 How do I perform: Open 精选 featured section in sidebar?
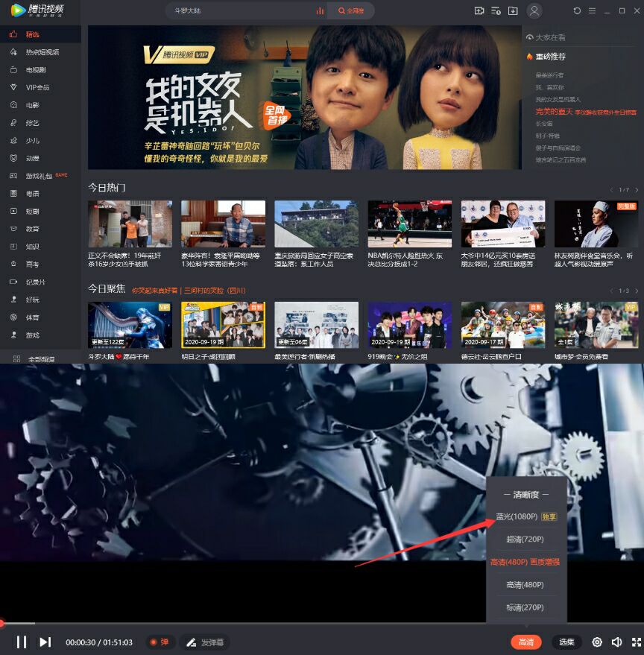pyautogui.click(x=40, y=34)
